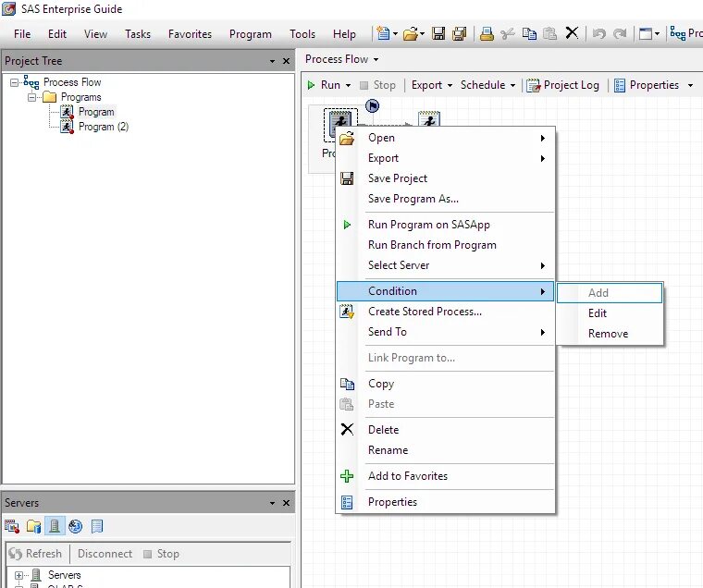Click the folder icon in Servers panel toolbar

[x=33, y=526]
